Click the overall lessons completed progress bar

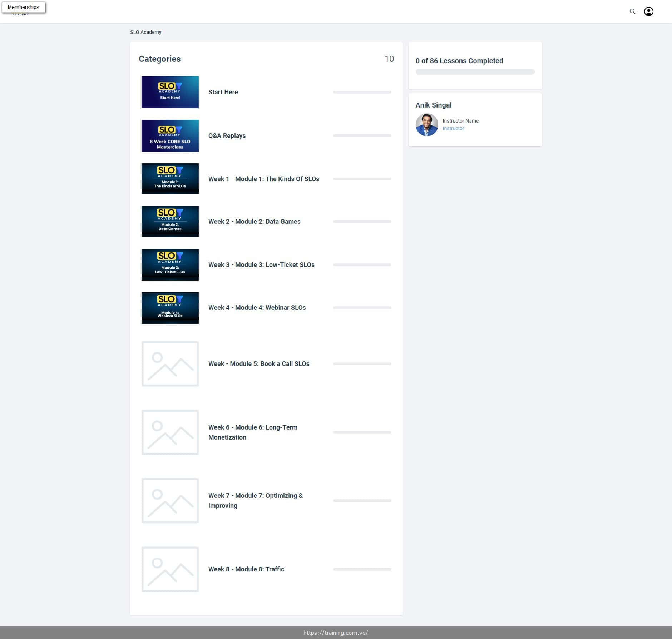coord(475,72)
